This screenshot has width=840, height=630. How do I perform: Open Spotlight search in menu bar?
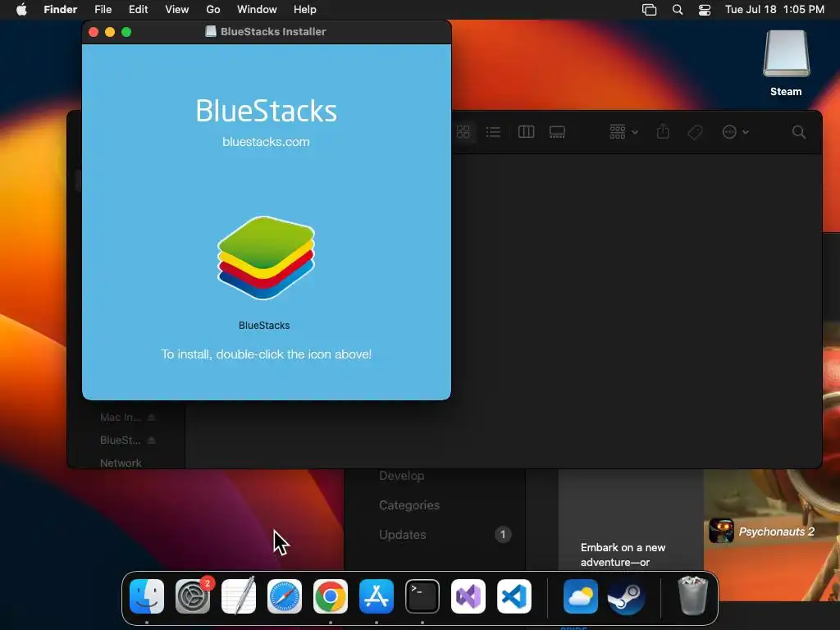(x=678, y=10)
